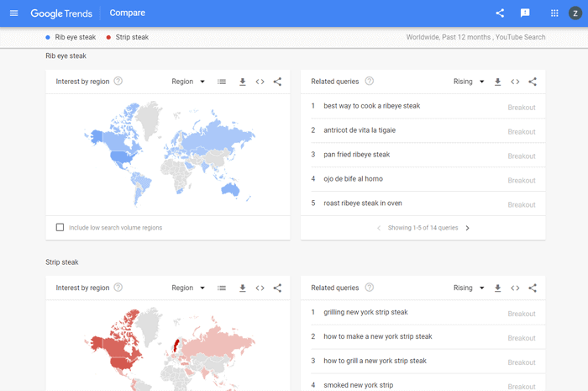Open Rising dropdown for Strip steak queries
The width and height of the screenshot is (588, 391).
pyautogui.click(x=469, y=288)
